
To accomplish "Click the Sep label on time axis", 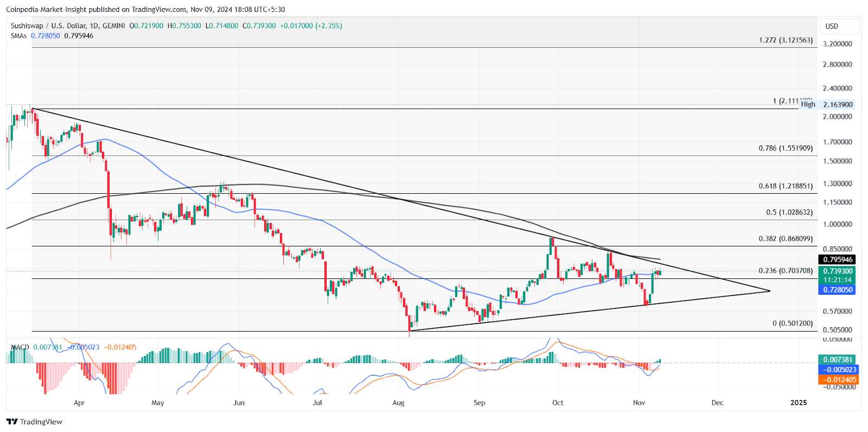I will coord(480,403).
